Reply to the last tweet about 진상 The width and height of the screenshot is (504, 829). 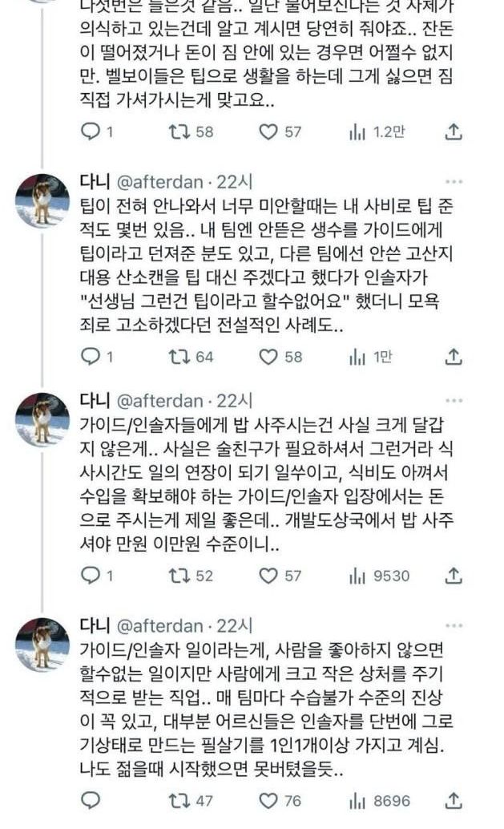tap(91, 801)
